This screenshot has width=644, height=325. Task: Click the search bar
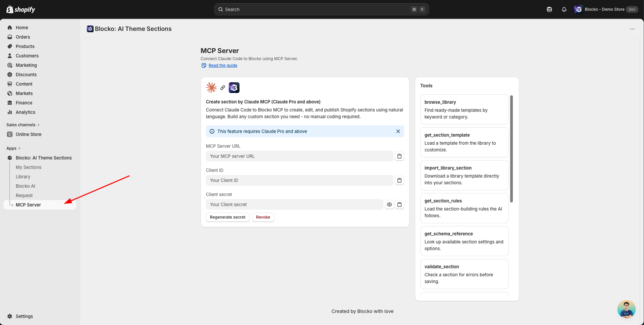(321, 9)
